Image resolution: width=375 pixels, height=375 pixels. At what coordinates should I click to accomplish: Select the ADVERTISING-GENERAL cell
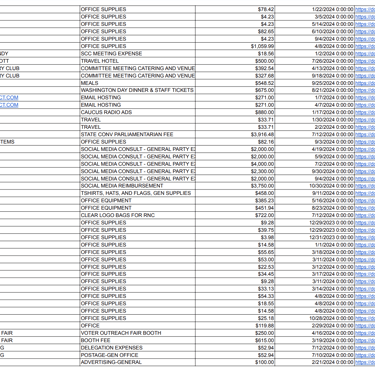(x=138, y=362)
